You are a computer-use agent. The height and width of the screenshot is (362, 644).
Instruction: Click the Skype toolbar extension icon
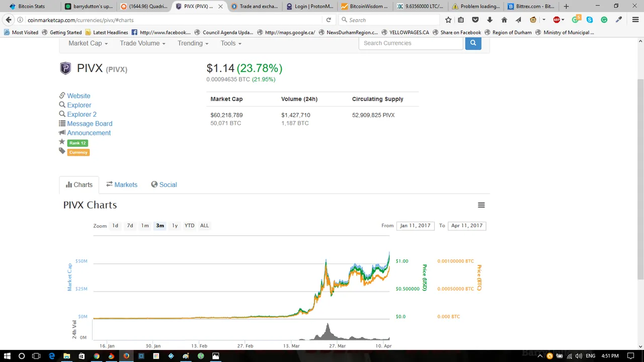(x=590, y=20)
